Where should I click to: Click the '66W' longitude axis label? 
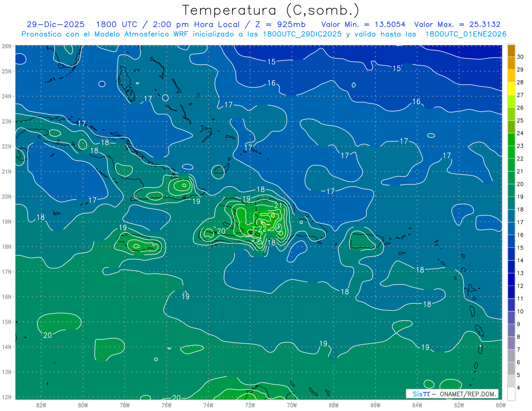376,405
